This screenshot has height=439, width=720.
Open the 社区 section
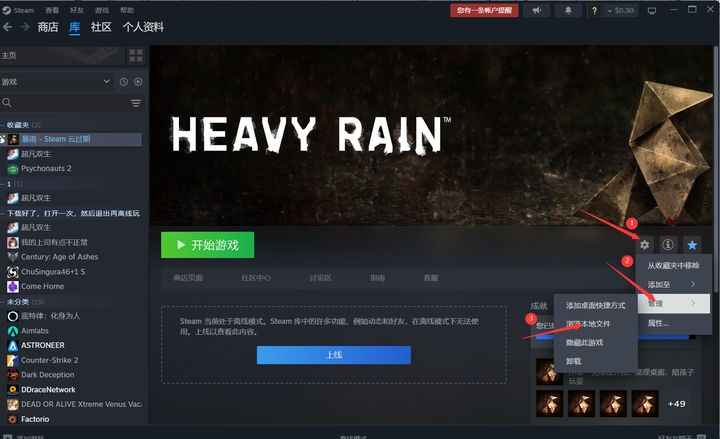coord(101,27)
